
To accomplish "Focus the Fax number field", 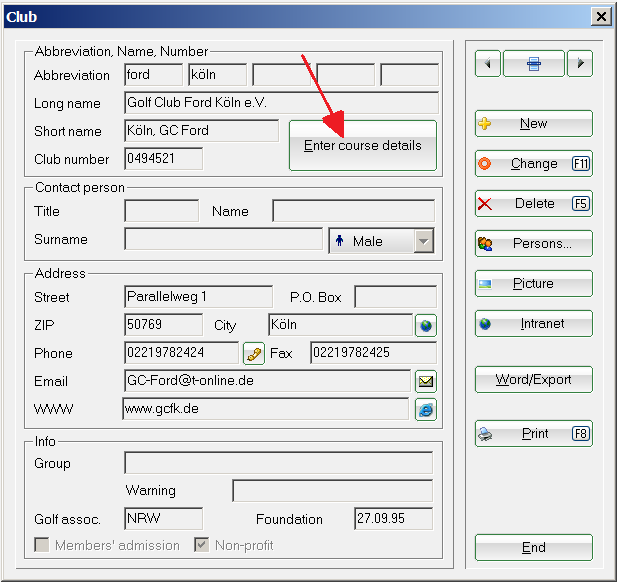I will (373, 353).
